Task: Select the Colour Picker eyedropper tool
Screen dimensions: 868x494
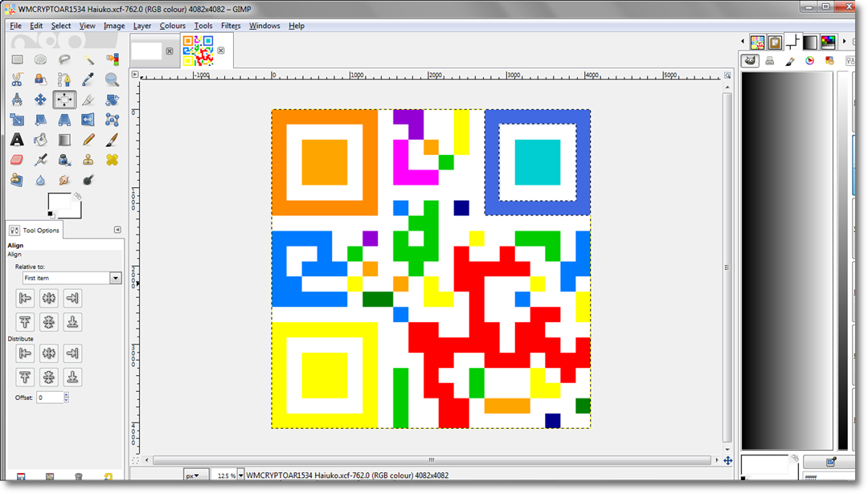Action: click(x=88, y=80)
